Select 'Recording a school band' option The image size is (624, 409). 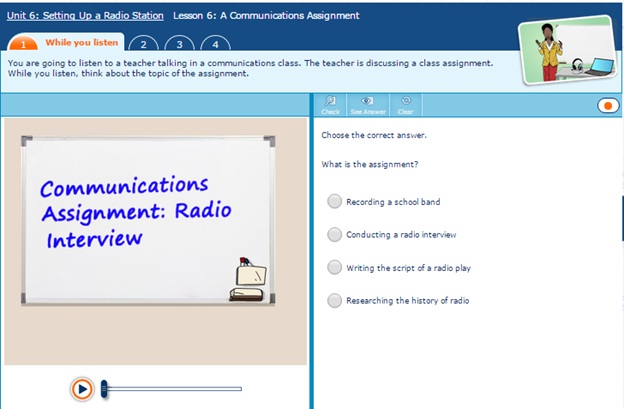[x=335, y=201]
